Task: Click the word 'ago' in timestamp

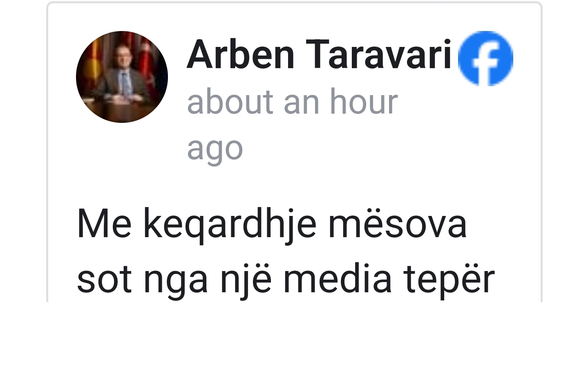Action: pyautogui.click(x=215, y=149)
